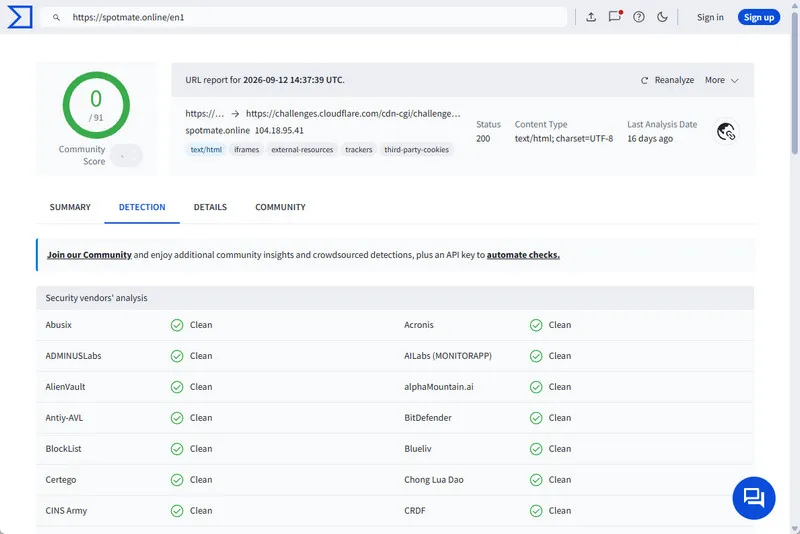Image resolution: width=800 pixels, height=534 pixels.
Task: Click the Blueliv vendor name
Action: pos(418,449)
